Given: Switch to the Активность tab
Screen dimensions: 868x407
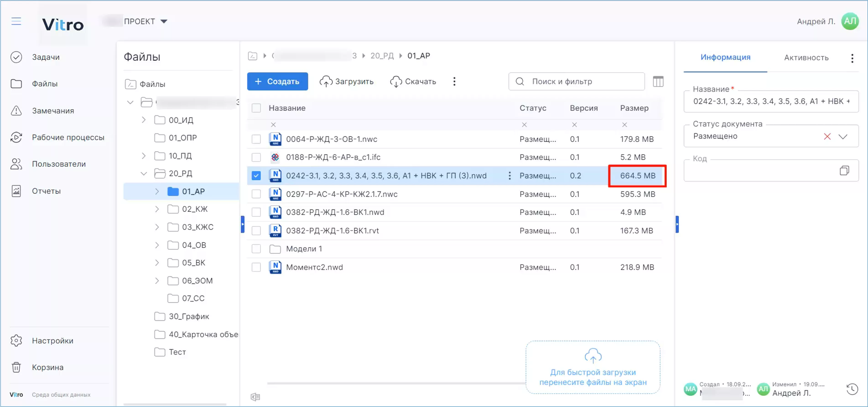Looking at the screenshot, I should point(806,58).
